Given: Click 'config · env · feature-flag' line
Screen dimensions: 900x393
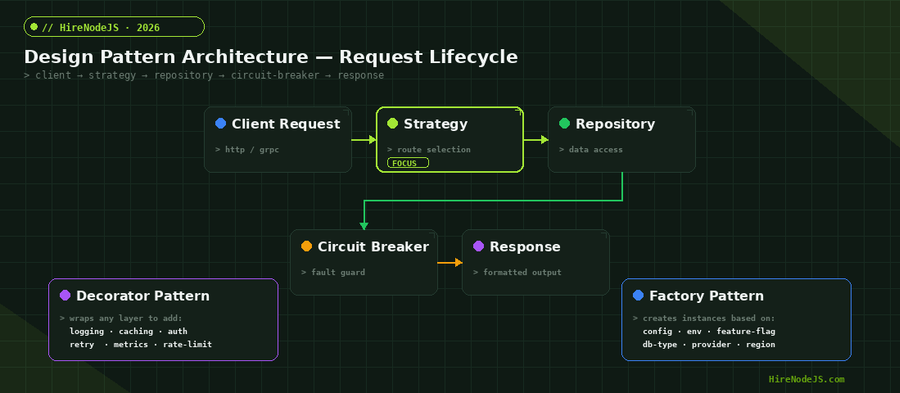Looking at the screenshot, I should coord(709,332).
